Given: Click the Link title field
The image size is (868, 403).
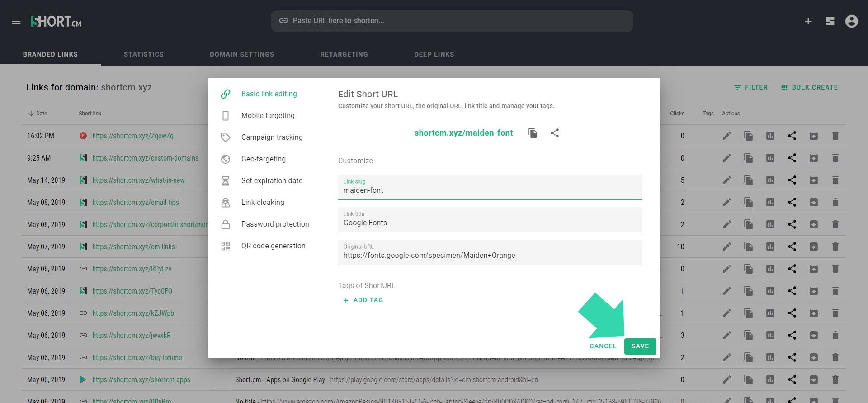Looking at the screenshot, I should pyautogui.click(x=490, y=219).
